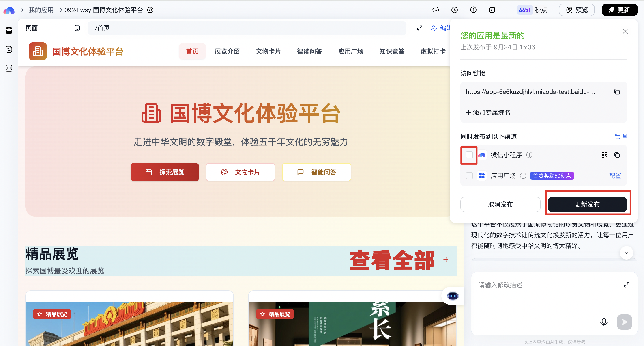
Task: Click the app settings icon next to project name
Action: tap(150, 10)
